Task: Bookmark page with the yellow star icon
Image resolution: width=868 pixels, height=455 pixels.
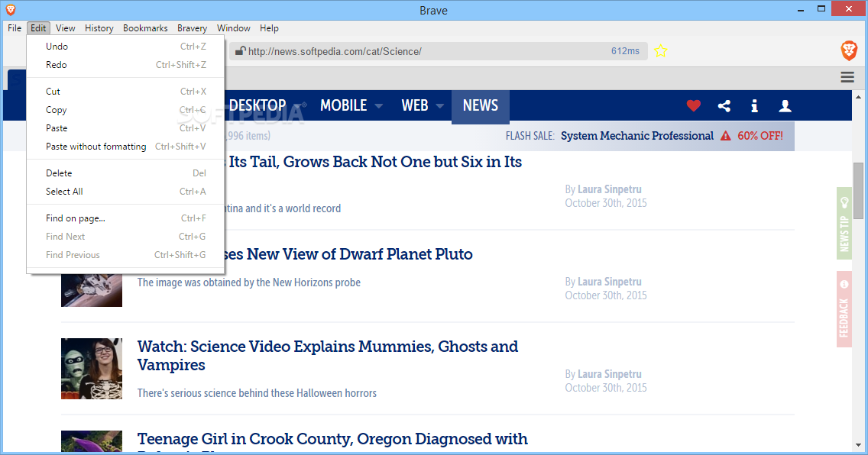Action: [660, 51]
